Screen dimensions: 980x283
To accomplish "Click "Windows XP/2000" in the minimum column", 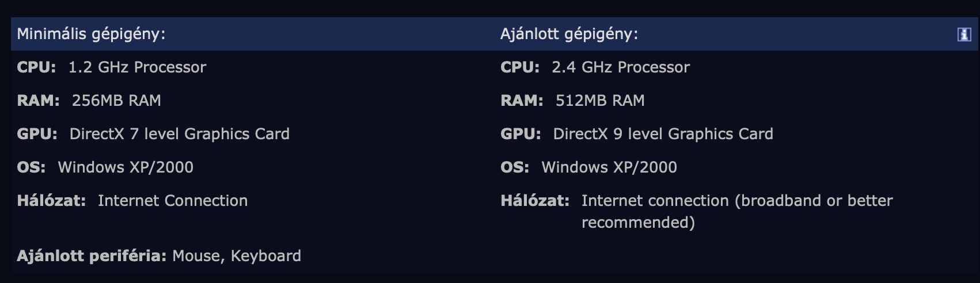I will (x=126, y=167).
